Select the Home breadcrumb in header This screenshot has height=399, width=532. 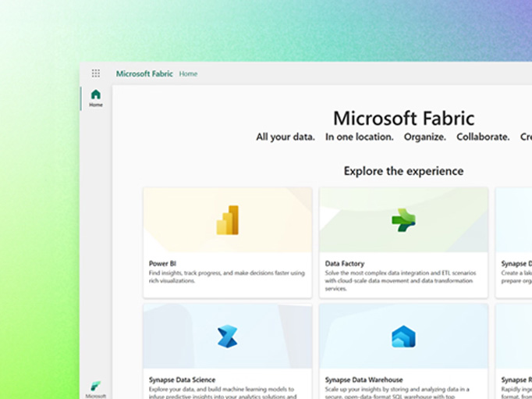tap(188, 73)
